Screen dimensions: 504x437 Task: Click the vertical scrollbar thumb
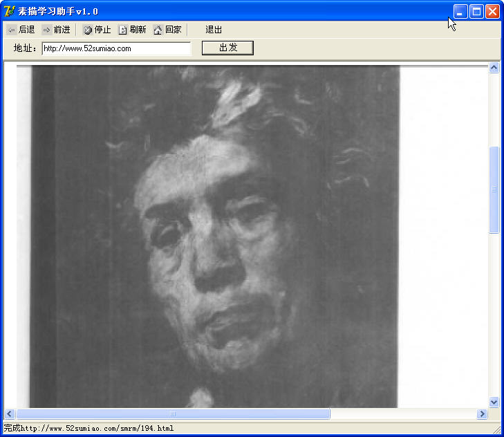[494, 189]
